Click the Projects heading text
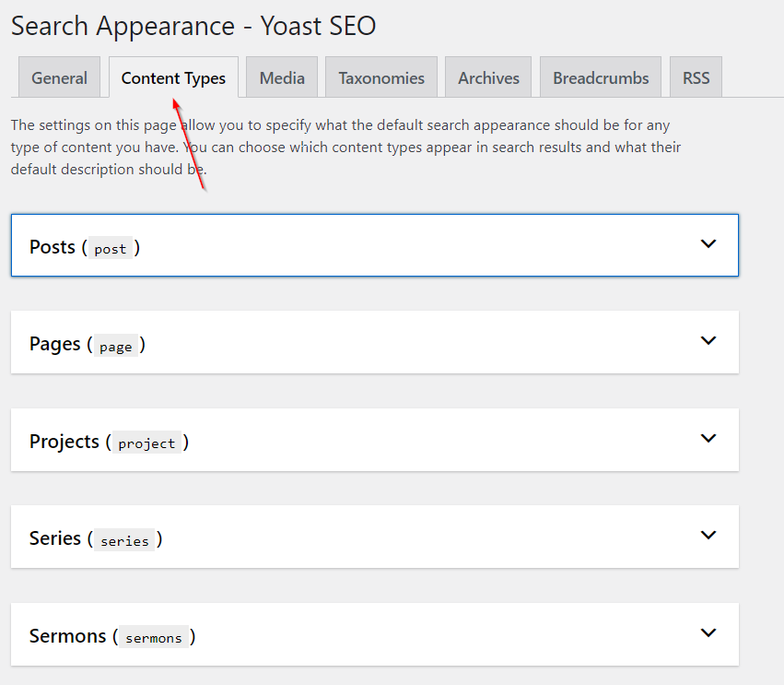This screenshot has width=784, height=685. [x=64, y=442]
